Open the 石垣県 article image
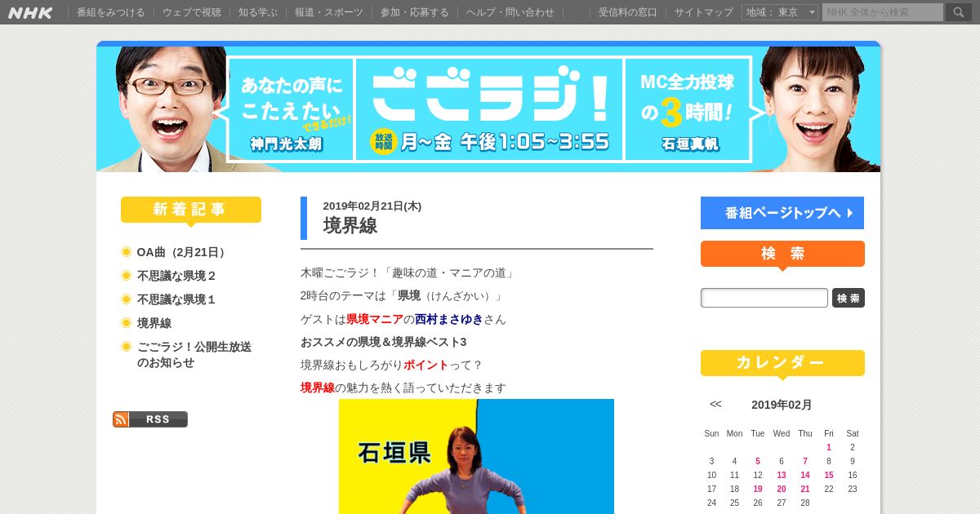 [x=476, y=456]
